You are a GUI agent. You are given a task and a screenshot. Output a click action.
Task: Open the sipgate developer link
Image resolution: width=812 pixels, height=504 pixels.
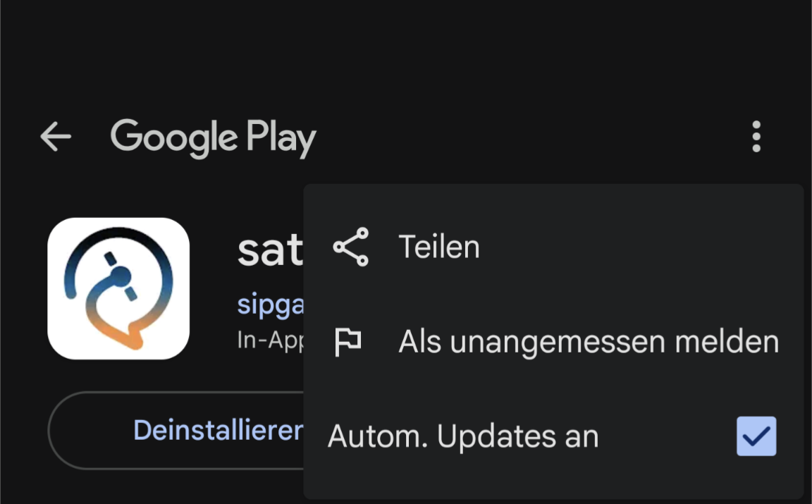tap(271, 305)
